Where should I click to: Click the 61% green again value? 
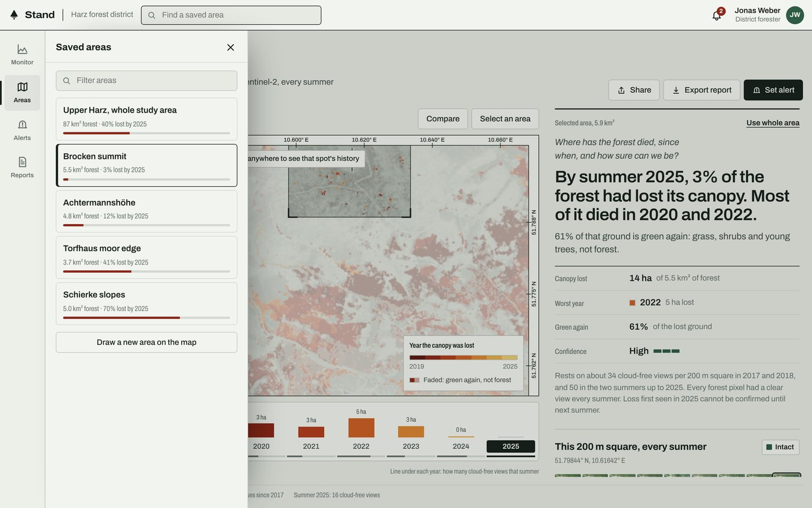pos(639,327)
